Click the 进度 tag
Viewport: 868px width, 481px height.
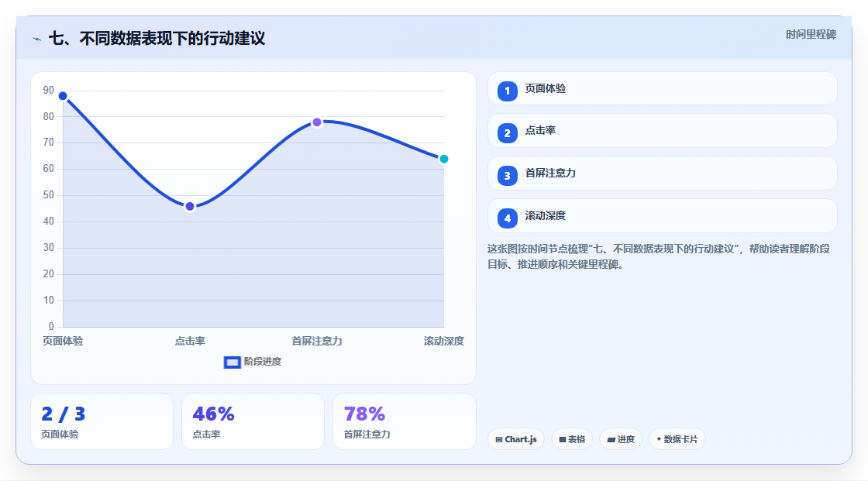621,439
